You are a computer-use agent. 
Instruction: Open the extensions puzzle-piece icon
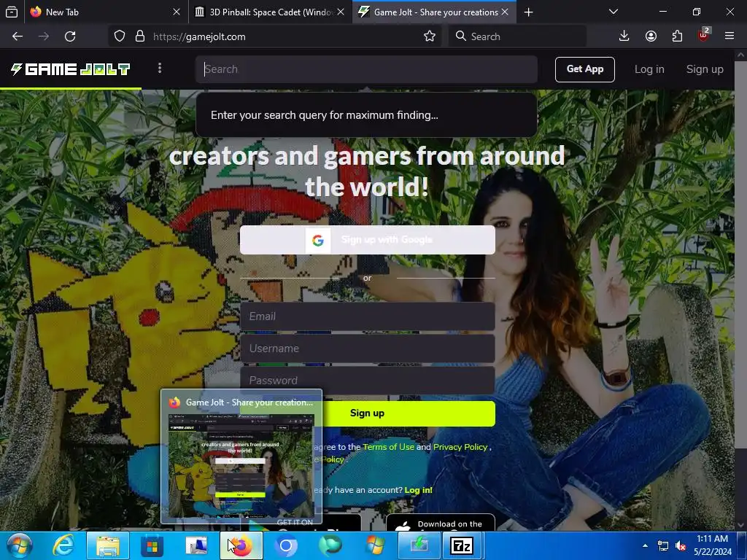[x=677, y=36]
